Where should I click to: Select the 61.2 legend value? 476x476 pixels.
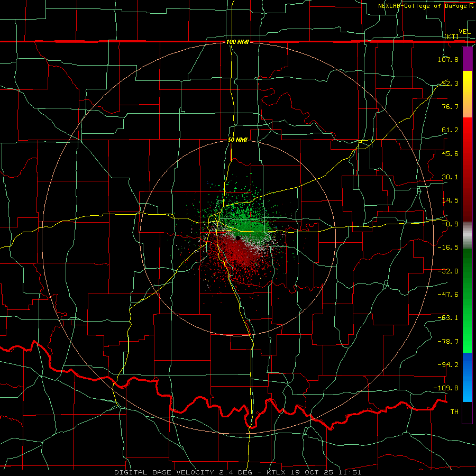click(x=450, y=130)
